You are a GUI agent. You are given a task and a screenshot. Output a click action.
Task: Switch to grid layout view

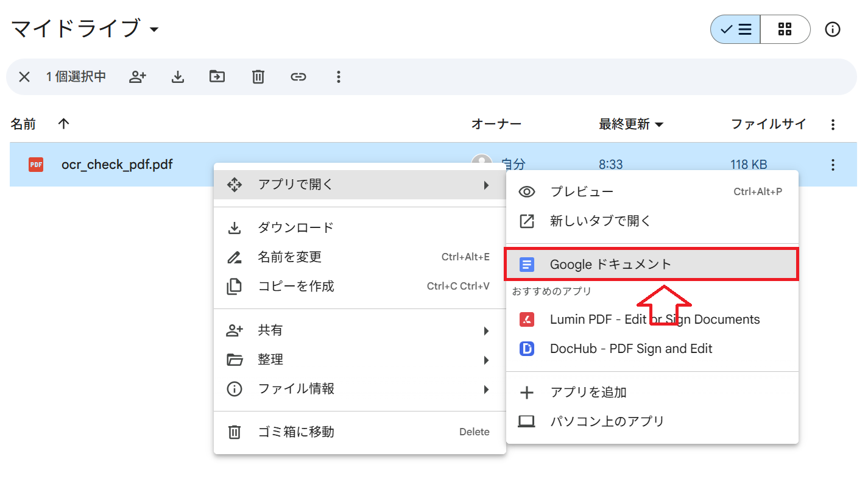click(x=785, y=29)
